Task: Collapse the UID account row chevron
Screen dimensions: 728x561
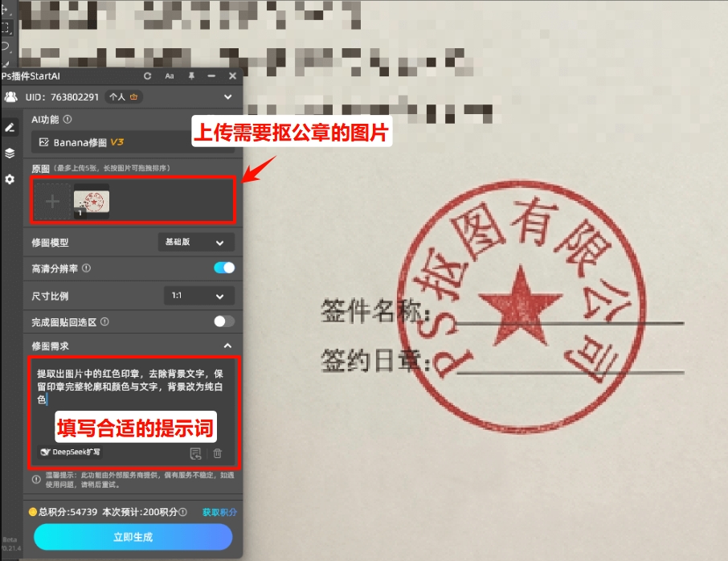Action: click(x=227, y=96)
